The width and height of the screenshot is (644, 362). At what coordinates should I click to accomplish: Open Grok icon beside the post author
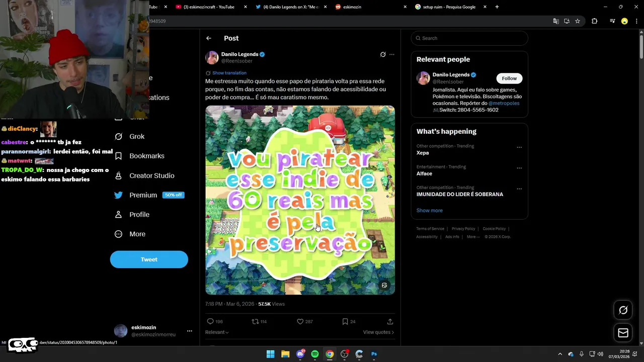point(383,54)
